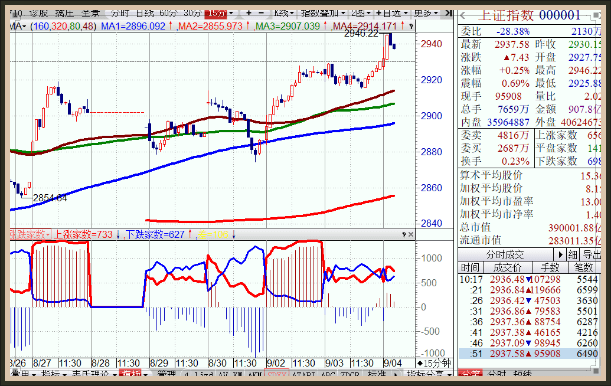Click the play triangle next to 分时成交
This screenshot has width=611, height=386.
560,255
